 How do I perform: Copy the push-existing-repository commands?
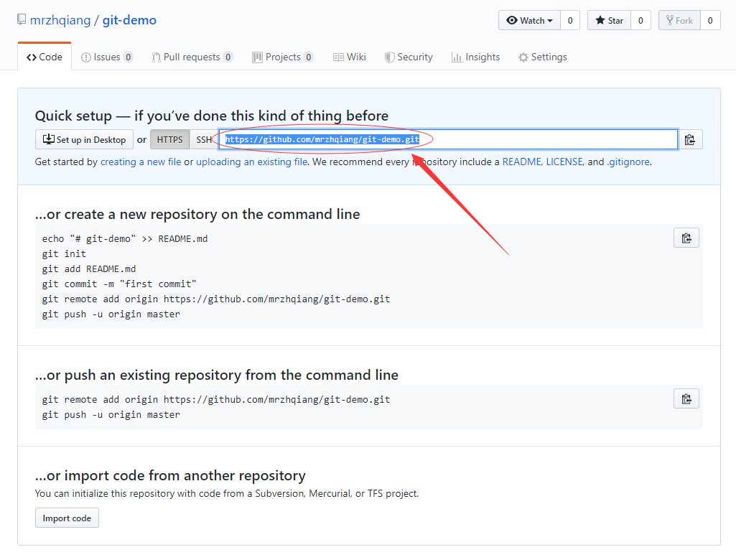[686, 399]
